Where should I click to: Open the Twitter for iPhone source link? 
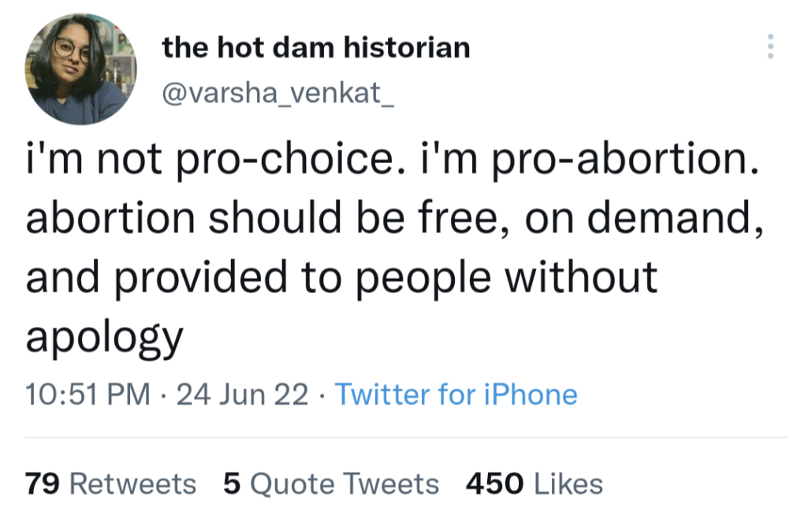point(456,394)
